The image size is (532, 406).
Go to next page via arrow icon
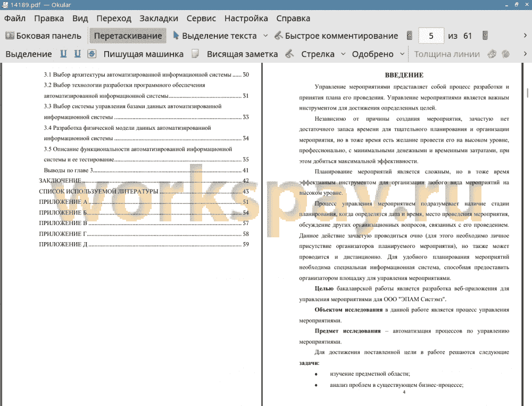[x=485, y=36]
